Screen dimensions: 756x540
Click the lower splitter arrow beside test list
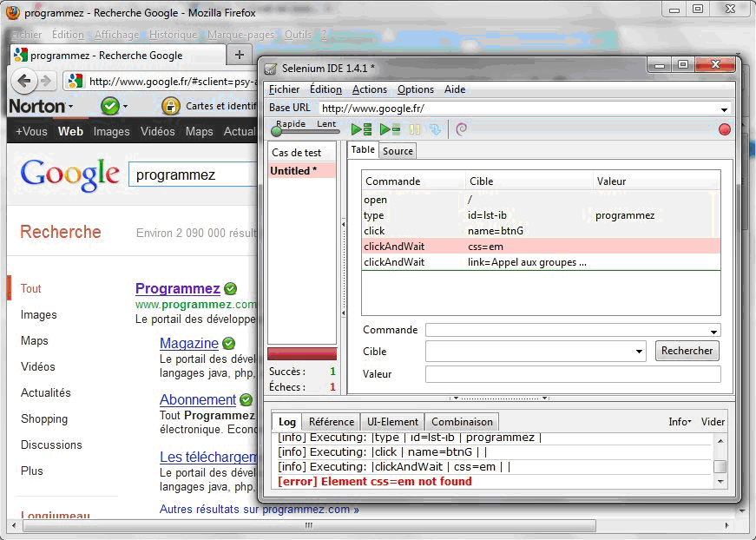pyautogui.click(x=344, y=313)
